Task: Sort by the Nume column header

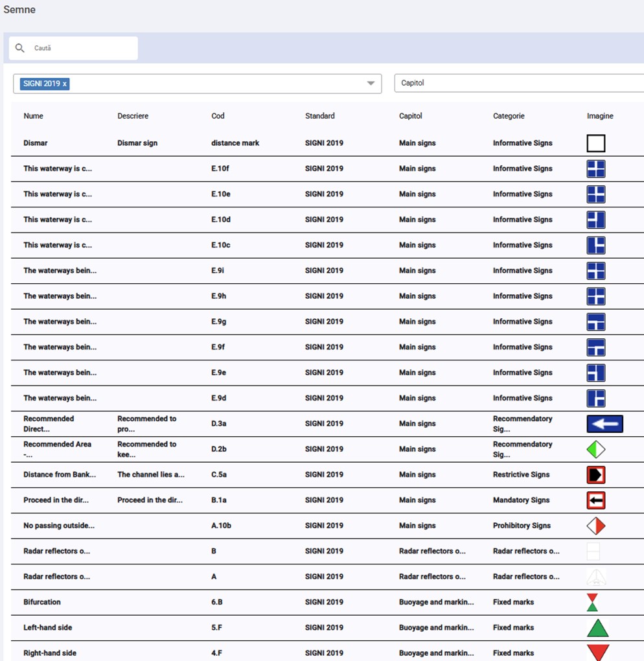Action: pyautogui.click(x=34, y=116)
